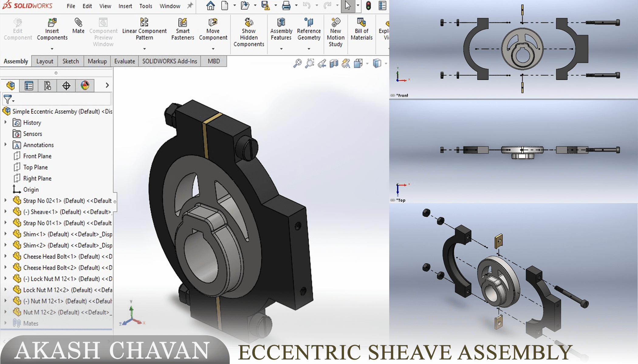Open the ConfigurationManager tab icon
This screenshot has width=638, height=364.
(x=47, y=86)
